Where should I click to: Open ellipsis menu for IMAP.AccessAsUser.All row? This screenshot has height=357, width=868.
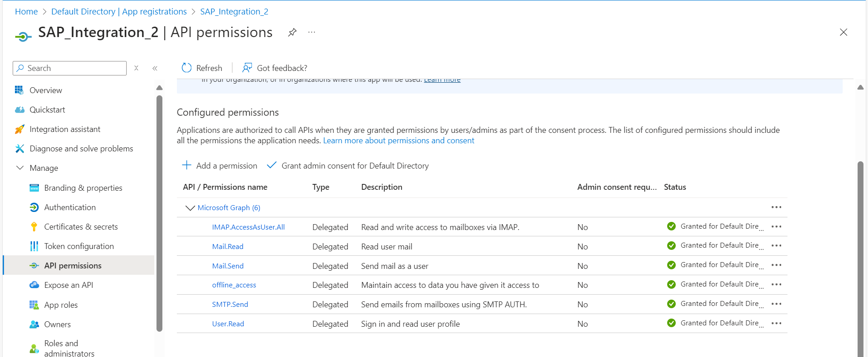coord(776,226)
